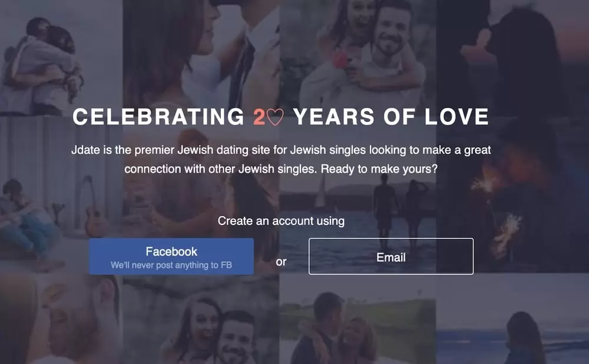Viewport: 589px width, 364px height.
Task: Click the heart icon in the headline
Action: (x=275, y=117)
